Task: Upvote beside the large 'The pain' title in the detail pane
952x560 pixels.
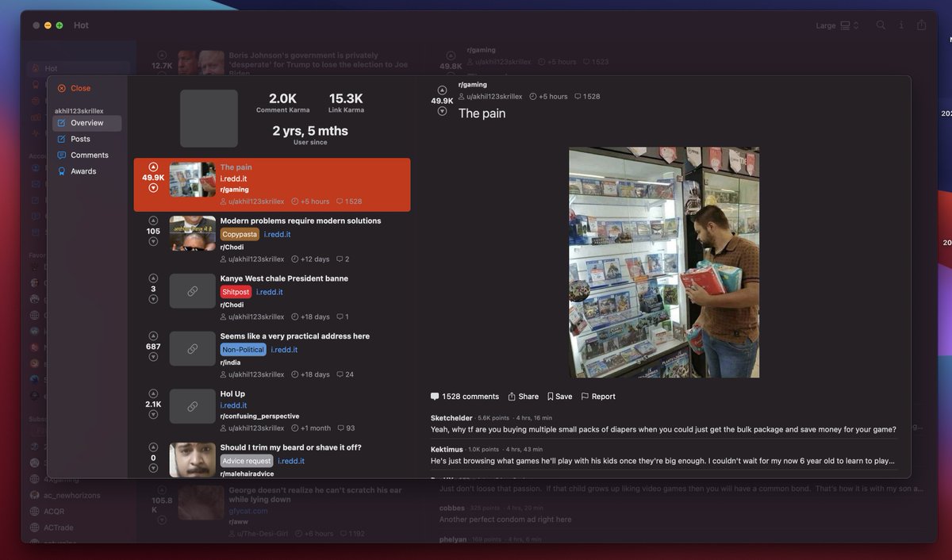Action: coord(442,90)
